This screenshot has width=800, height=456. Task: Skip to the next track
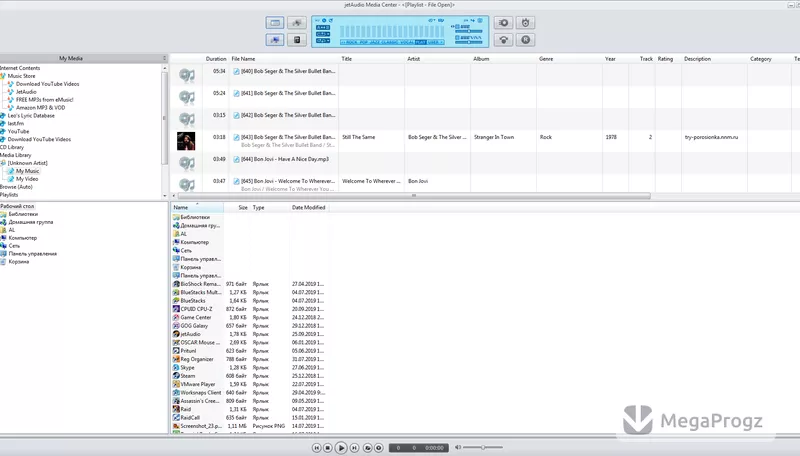(354, 448)
